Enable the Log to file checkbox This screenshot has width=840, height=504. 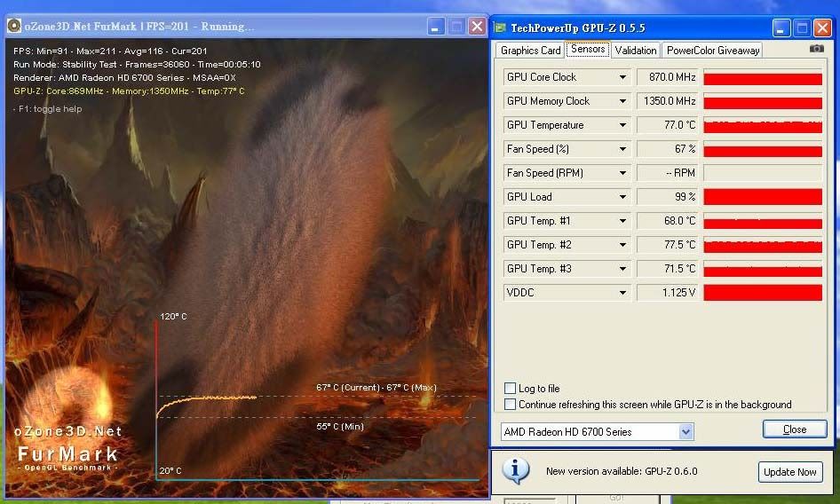[510, 388]
